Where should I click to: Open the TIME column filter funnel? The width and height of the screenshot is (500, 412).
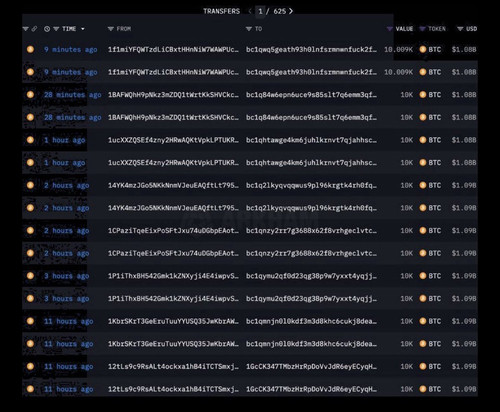[x=56, y=29]
